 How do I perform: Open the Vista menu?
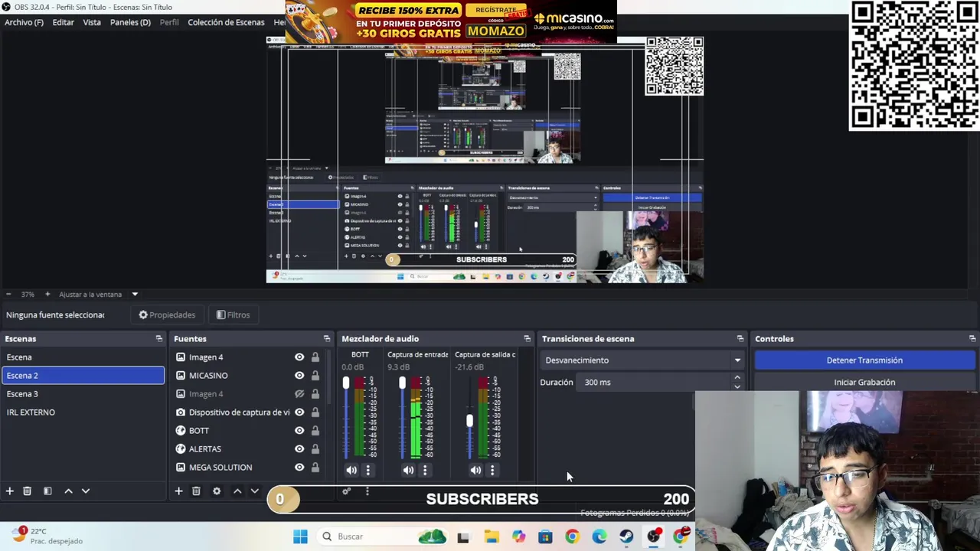click(x=92, y=22)
